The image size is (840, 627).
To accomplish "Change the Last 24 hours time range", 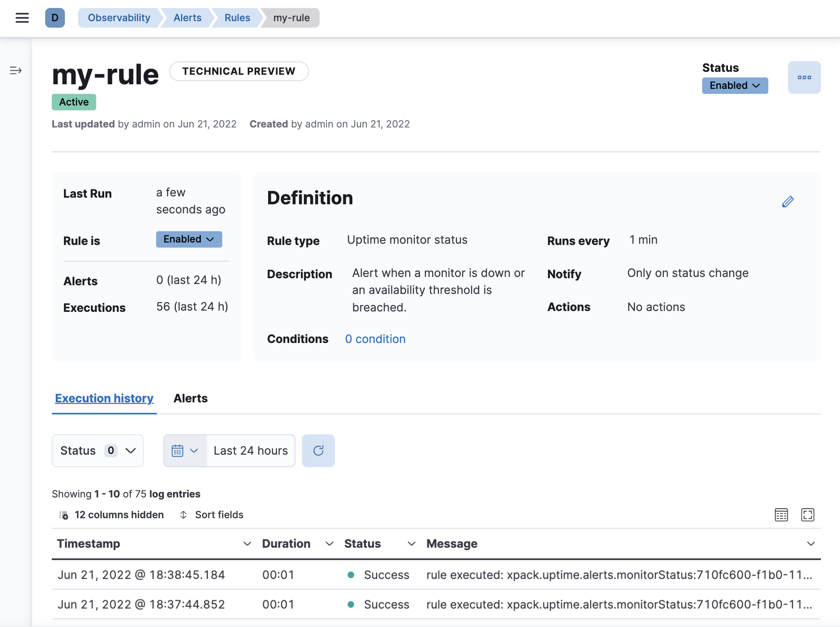I will pyautogui.click(x=250, y=451).
